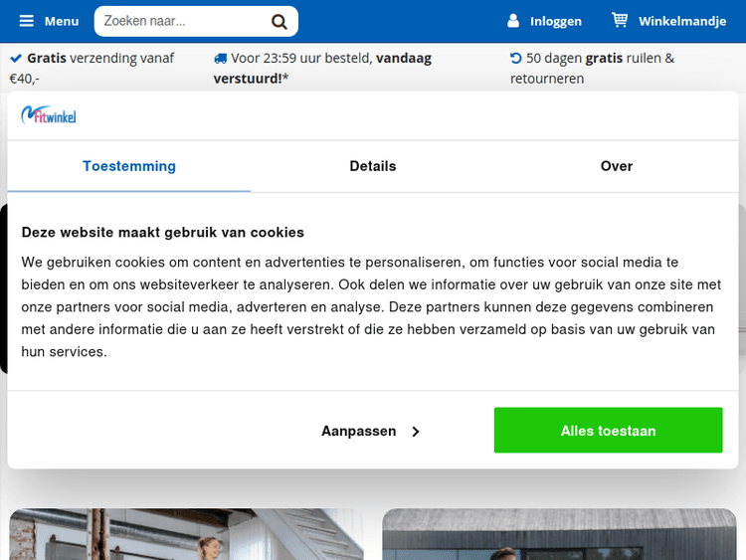
Task: Click heading 'Deze website maakt gebruik van cookies'
Action: coord(163,232)
